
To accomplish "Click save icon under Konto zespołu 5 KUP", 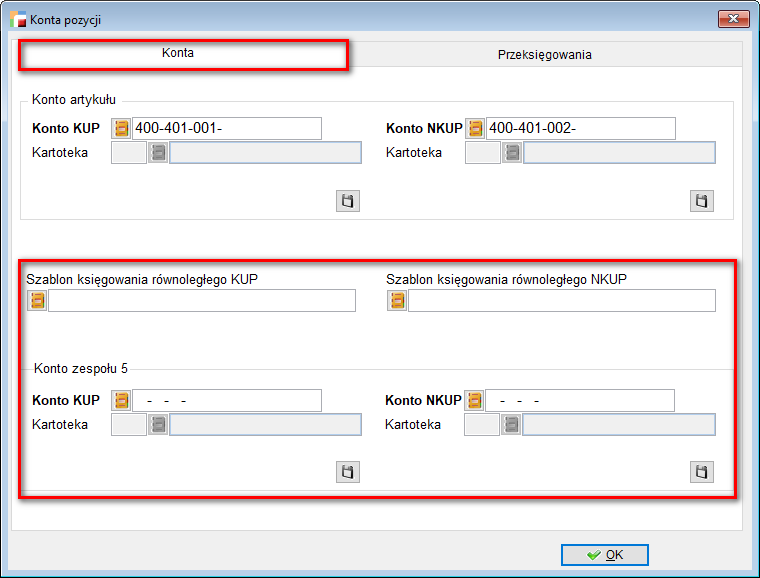I will [x=347, y=472].
